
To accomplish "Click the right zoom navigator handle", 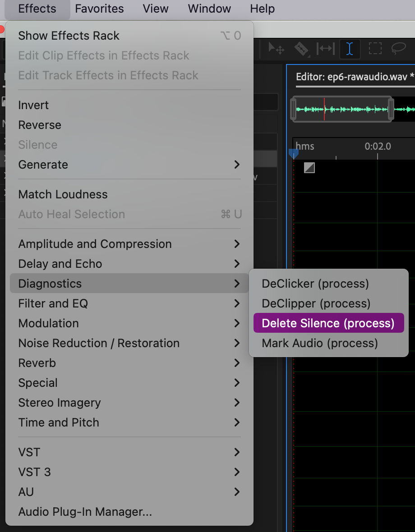I will pos(391,109).
